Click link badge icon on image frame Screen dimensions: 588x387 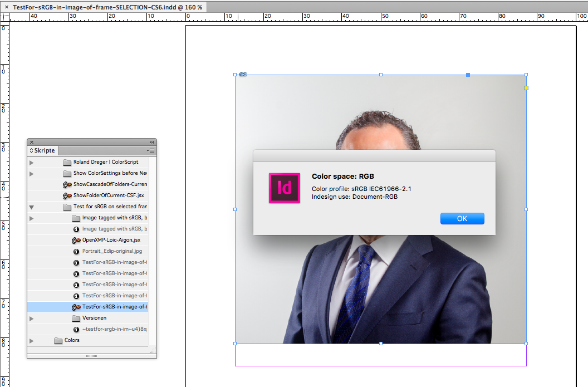(x=243, y=75)
